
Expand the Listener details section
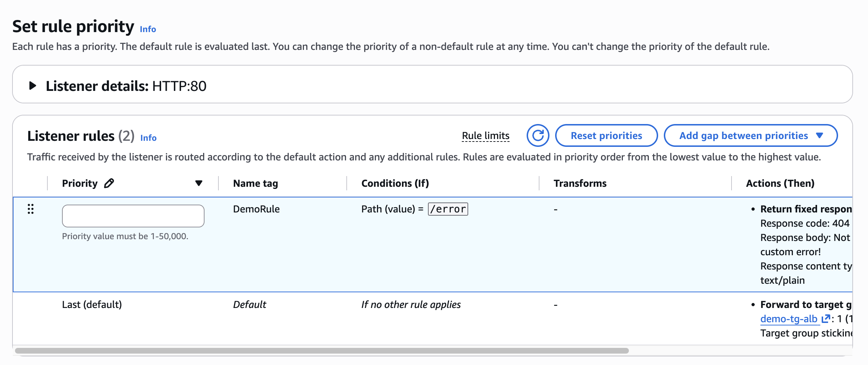tap(33, 86)
